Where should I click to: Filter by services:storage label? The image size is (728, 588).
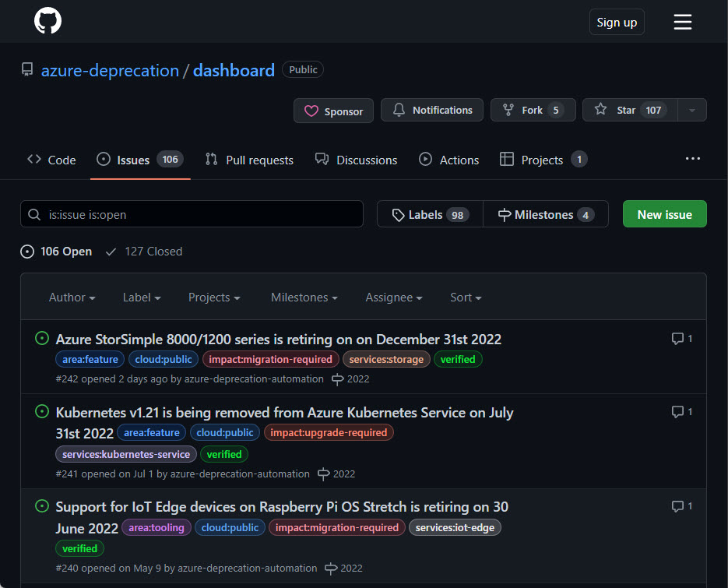click(386, 360)
